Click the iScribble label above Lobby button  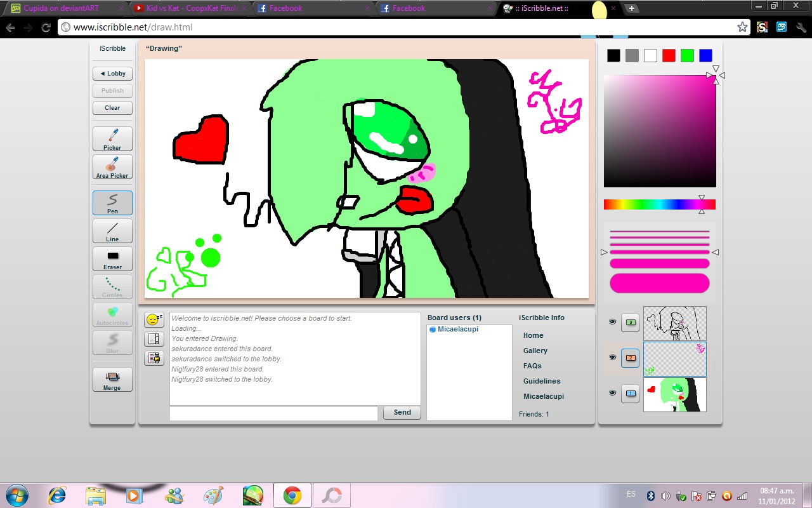pyautogui.click(x=112, y=48)
